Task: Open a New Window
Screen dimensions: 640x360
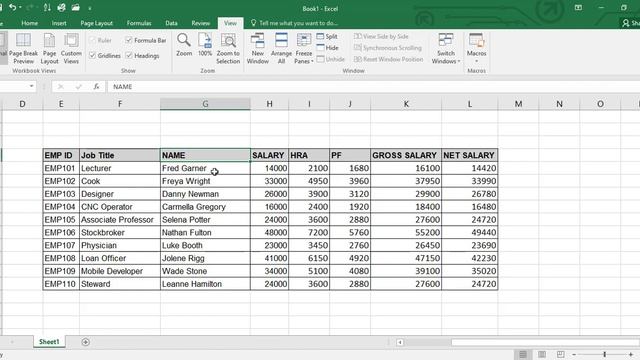Action: [x=258, y=49]
